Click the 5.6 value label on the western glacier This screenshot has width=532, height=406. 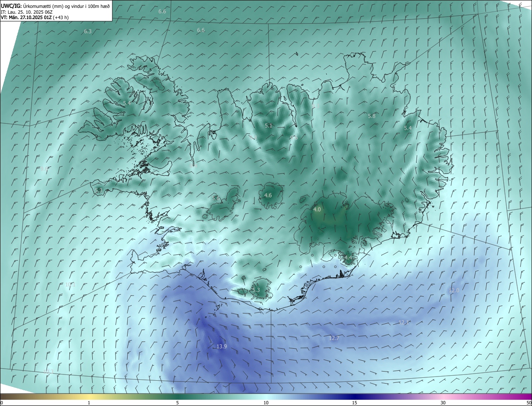[216, 198]
